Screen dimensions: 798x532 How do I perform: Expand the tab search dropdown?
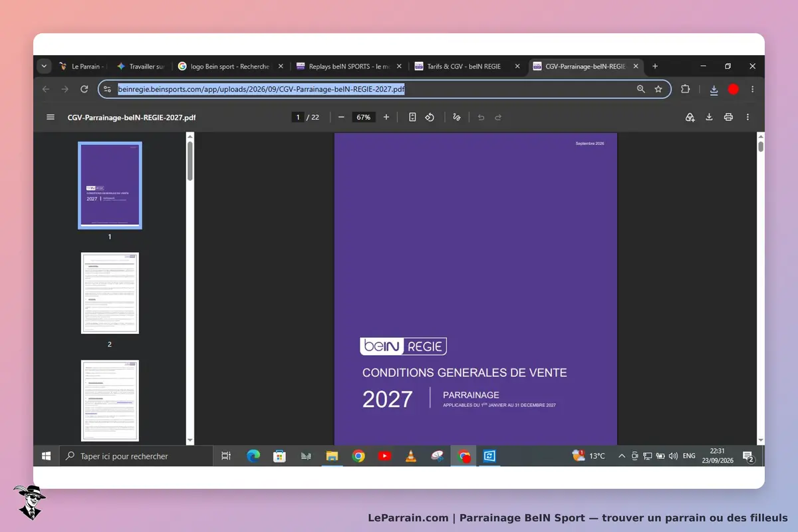click(45, 66)
